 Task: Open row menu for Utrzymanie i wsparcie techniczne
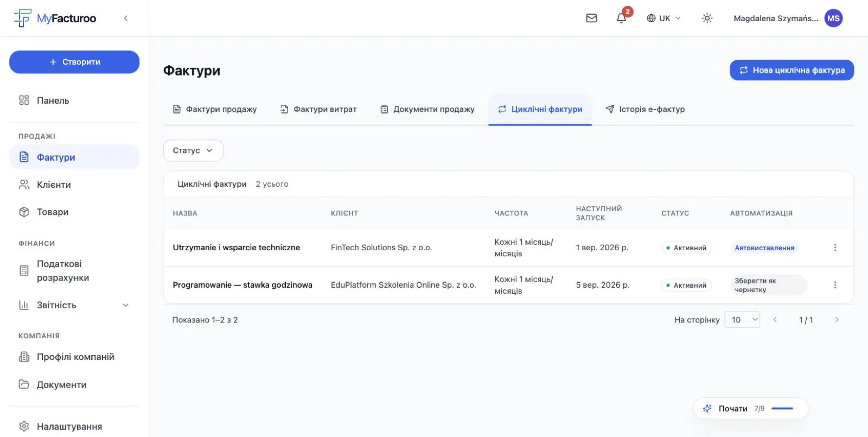[835, 248]
